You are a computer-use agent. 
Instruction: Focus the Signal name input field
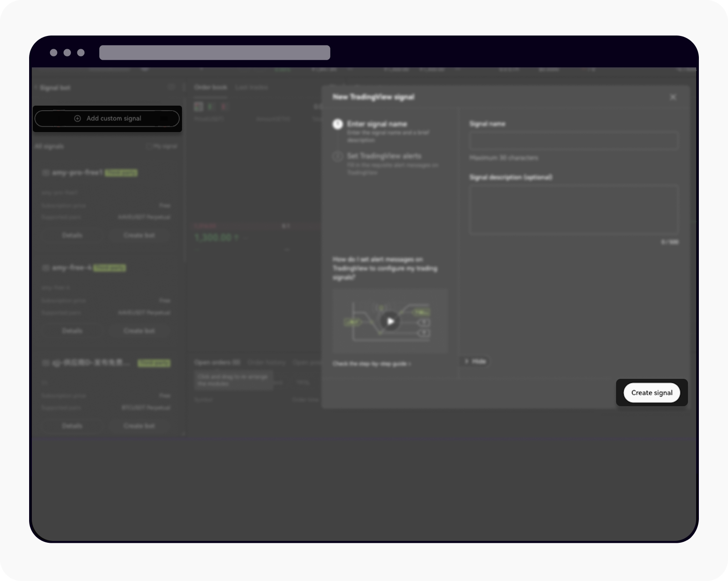[x=574, y=141]
